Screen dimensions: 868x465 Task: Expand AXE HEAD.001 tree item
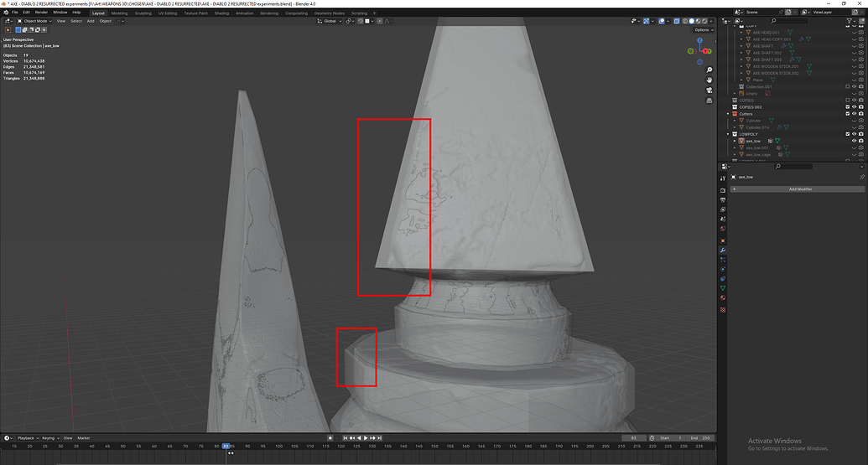pos(742,33)
